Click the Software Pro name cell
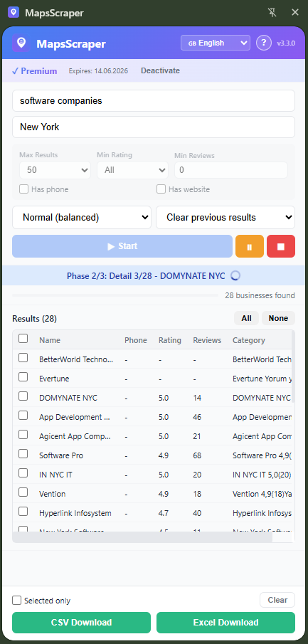The image size is (308, 644). coord(60,455)
